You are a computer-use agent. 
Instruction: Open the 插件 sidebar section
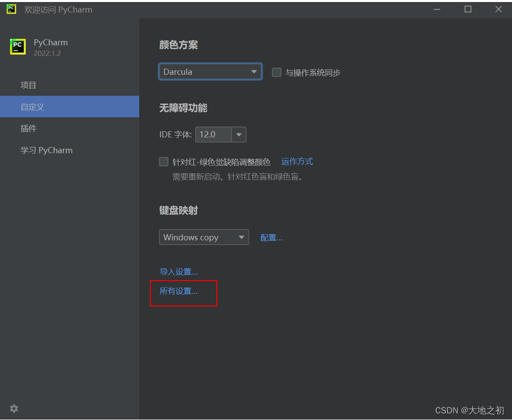tap(70, 128)
